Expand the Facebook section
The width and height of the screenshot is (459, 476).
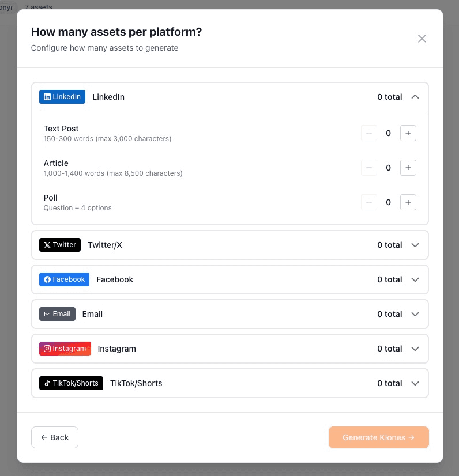(x=415, y=279)
